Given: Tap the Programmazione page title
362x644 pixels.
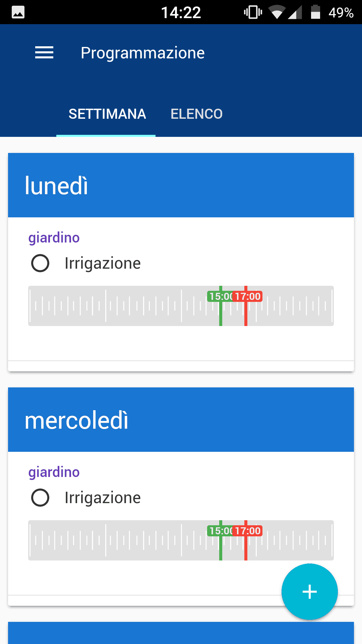Looking at the screenshot, I should 142,53.
